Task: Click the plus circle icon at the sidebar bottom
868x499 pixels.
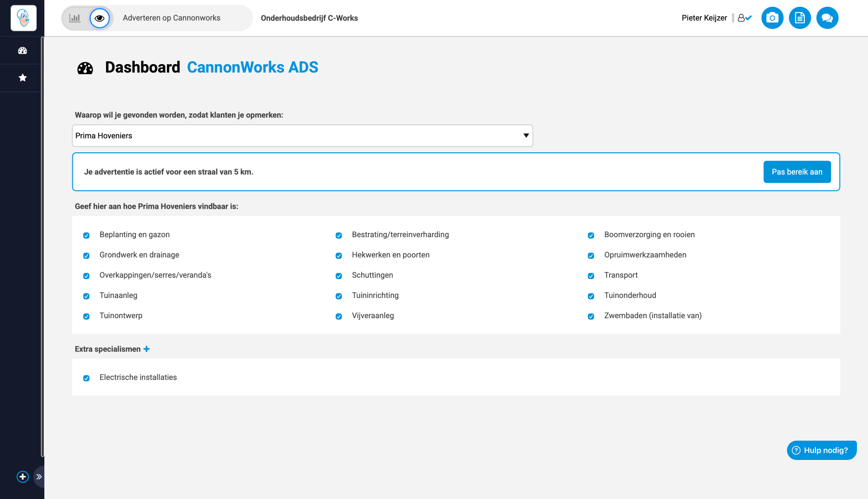Action: coord(23,477)
